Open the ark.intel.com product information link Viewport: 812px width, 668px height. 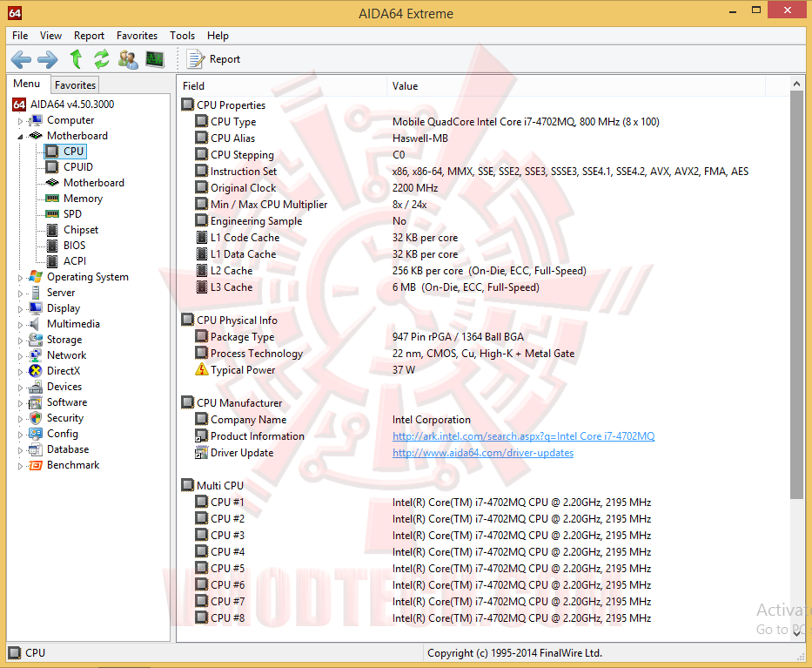pos(523,436)
